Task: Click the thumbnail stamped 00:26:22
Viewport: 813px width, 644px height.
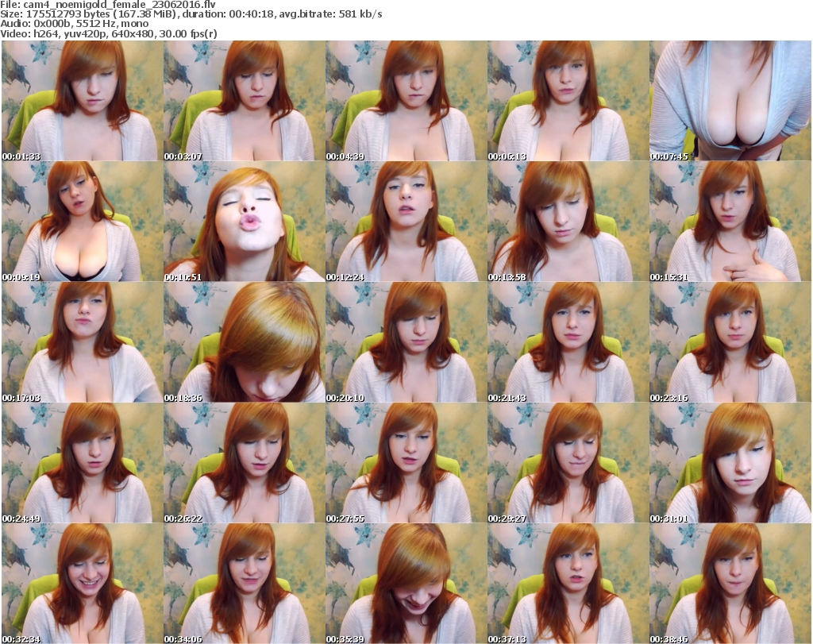Action: (x=245, y=463)
